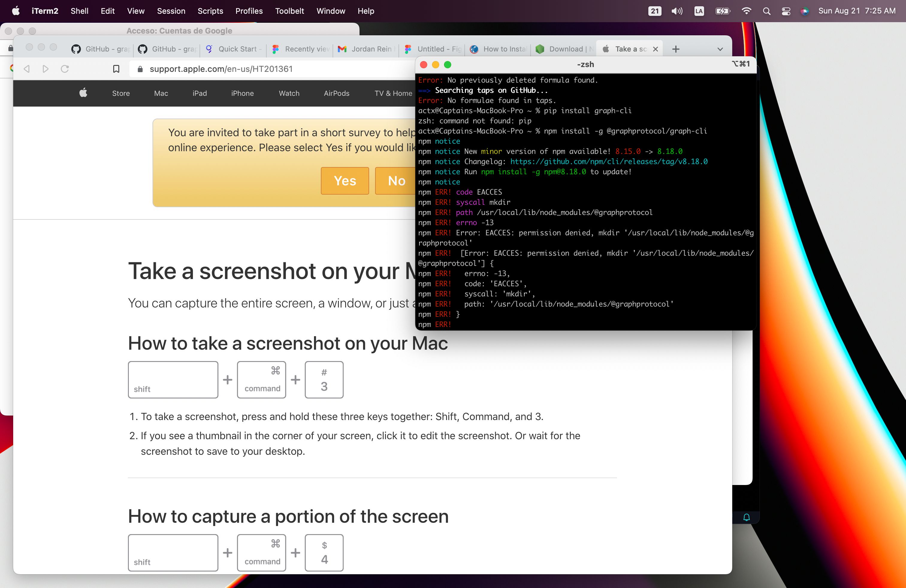Viewport: 906px width, 588px height.
Task: Click the Acceso: Cuentas de Google window title
Action: click(x=179, y=31)
